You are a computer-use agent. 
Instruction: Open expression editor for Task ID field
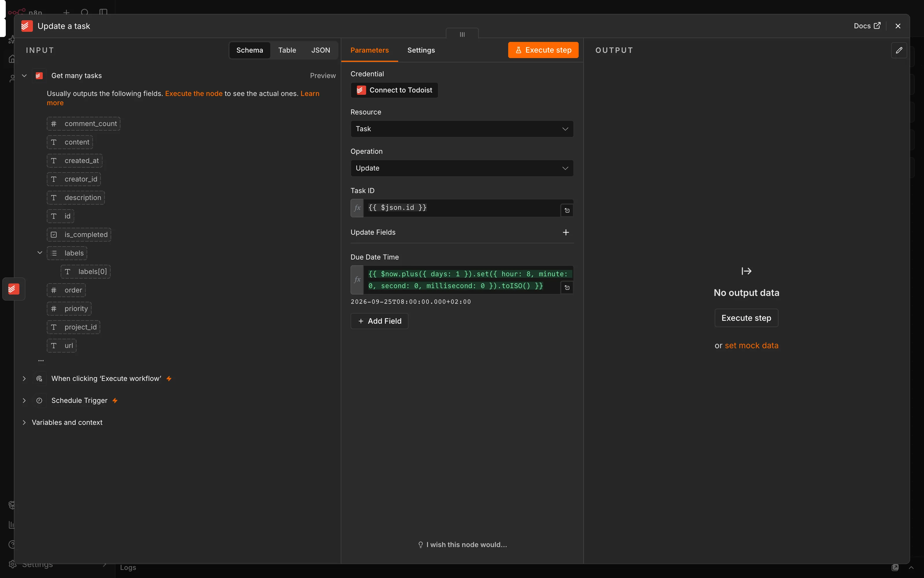[x=567, y=210]
